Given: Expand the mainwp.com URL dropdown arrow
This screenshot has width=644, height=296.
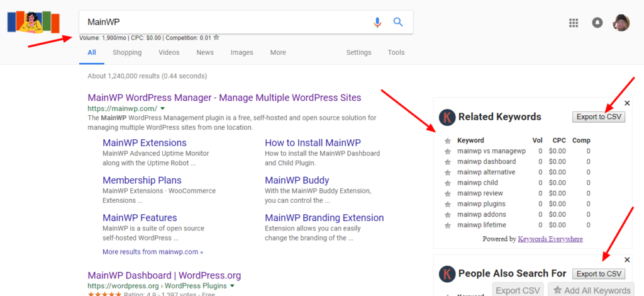Looking at the screenshot, I should coord(163,108).
